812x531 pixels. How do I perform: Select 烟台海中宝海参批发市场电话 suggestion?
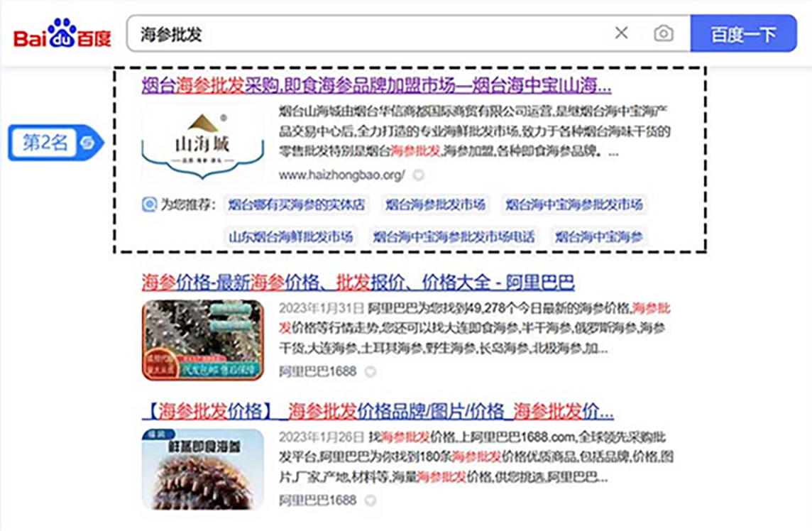[x=454, y=237]
